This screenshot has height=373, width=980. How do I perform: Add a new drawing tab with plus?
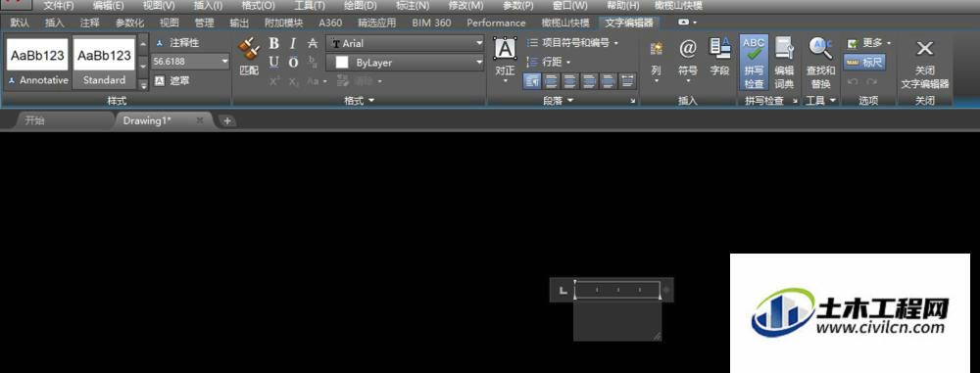(x=227, y=121)
